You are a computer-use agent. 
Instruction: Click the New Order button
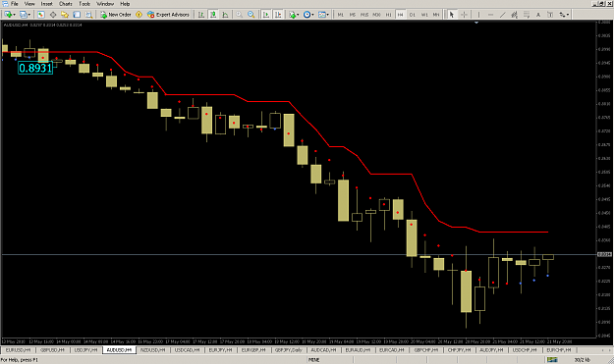click(x=116, y=15)
